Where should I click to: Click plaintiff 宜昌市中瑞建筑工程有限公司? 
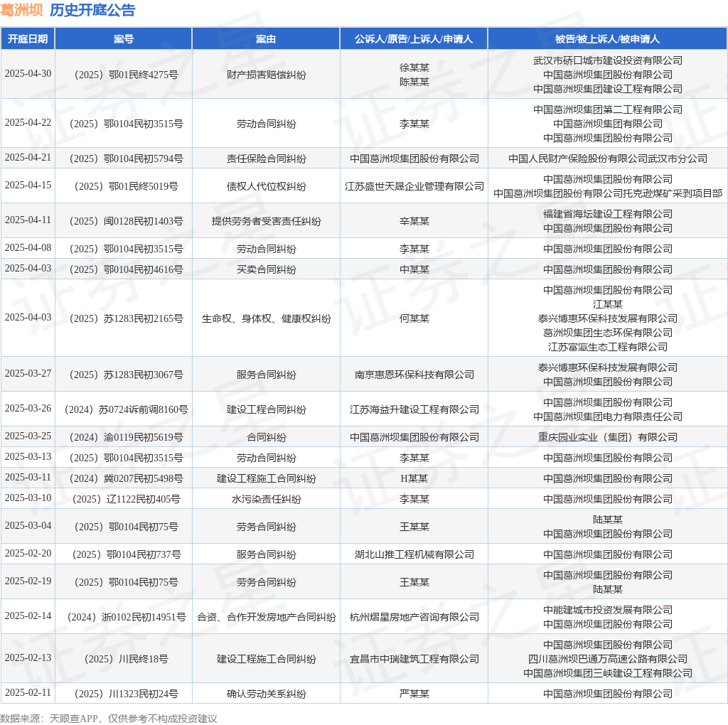[x=414, y=659]
